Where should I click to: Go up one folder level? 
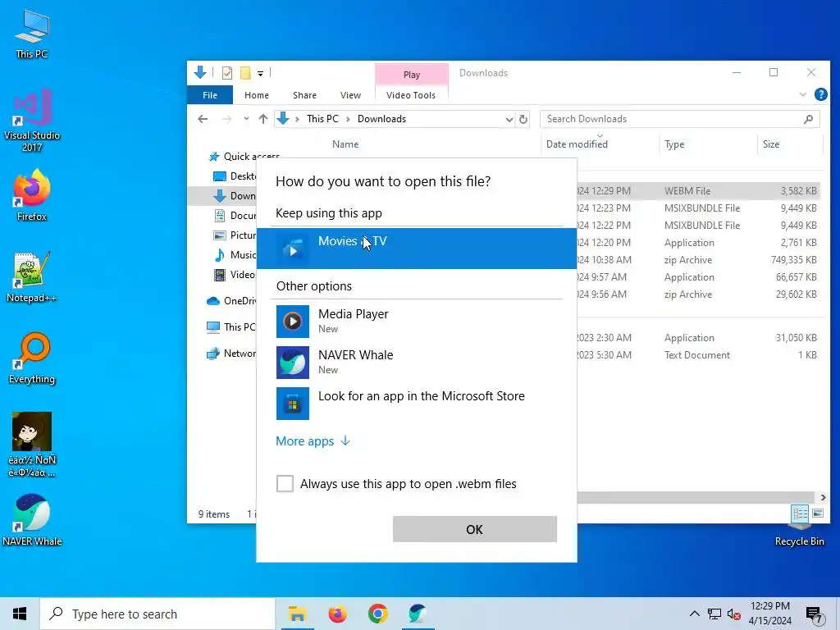click(263, 119)
